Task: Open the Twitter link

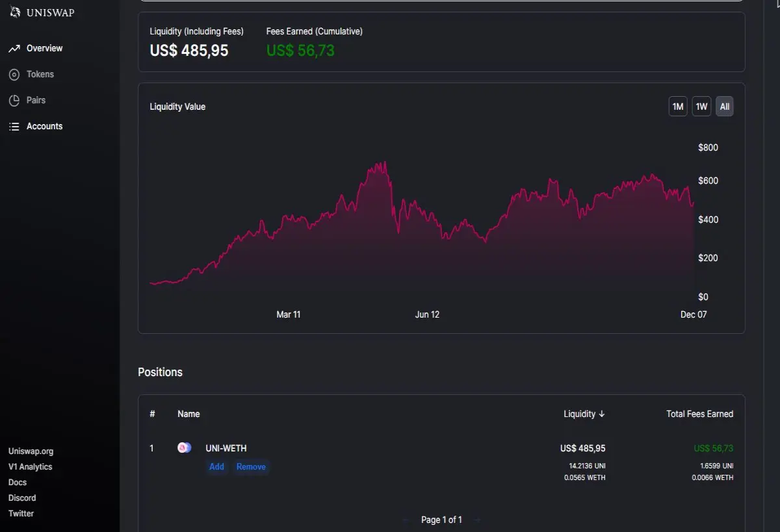Action: [21, 513]
